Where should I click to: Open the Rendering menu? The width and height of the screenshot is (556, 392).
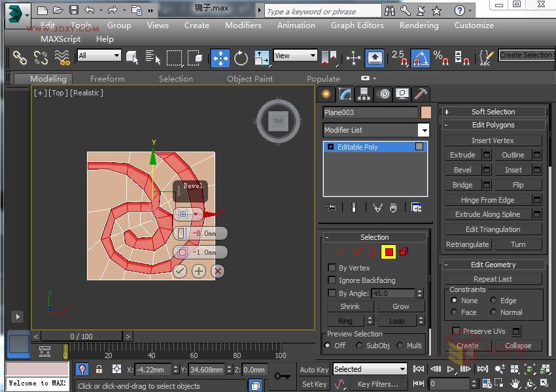click(x=419, y=25)
